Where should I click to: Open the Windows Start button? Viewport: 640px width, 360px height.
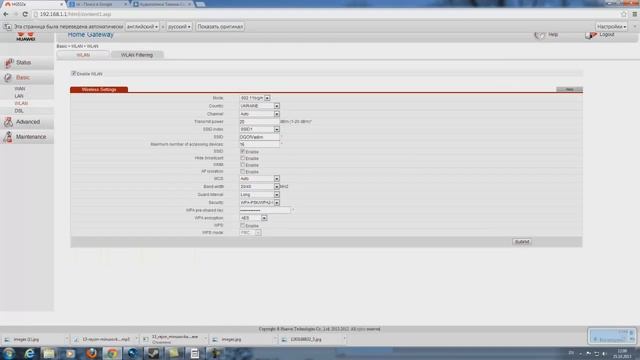(x=9, y=353)
